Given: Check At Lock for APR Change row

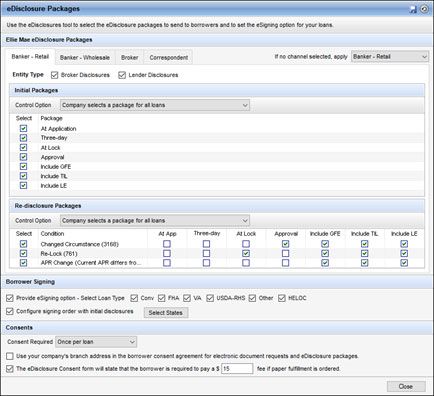Looking at the screenshot, I should 246,263.
